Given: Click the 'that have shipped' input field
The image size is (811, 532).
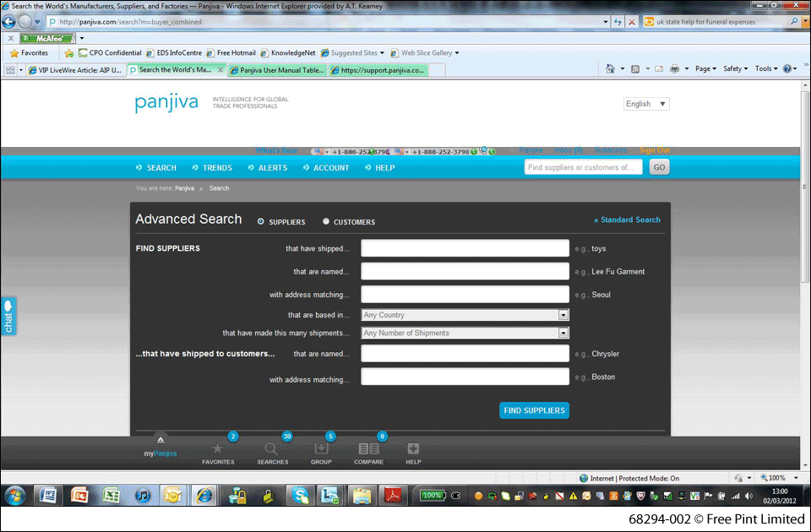Looking at the screenshot, I should (x=465, y=248).
